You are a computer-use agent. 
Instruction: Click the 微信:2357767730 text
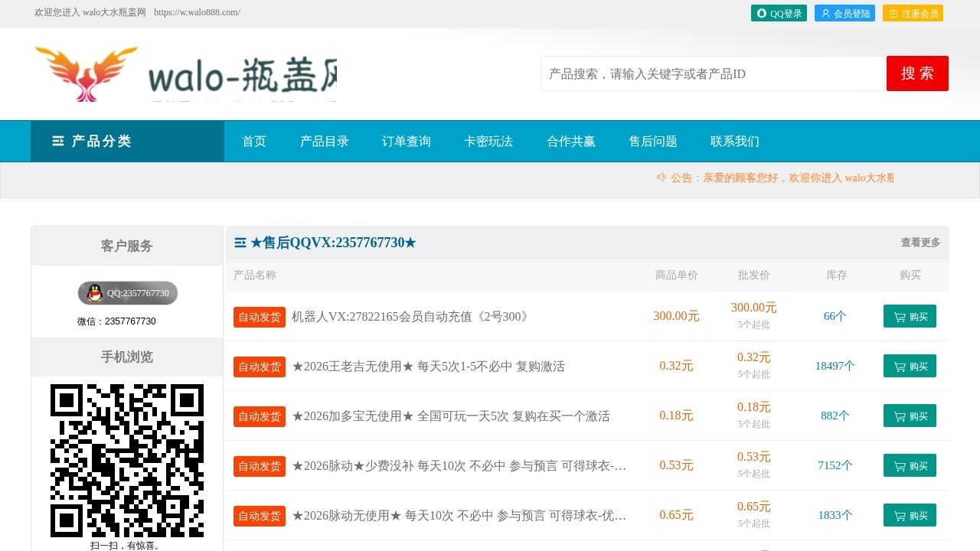click(116, 321)
